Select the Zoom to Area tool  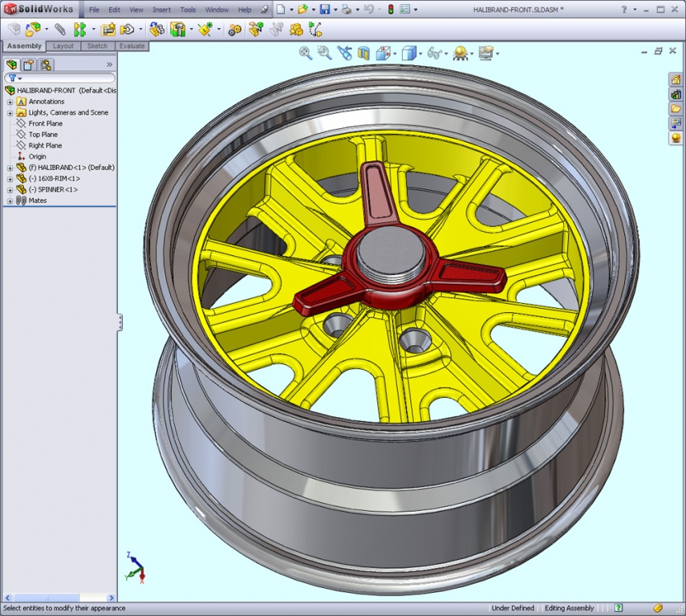tap(324, 53)
